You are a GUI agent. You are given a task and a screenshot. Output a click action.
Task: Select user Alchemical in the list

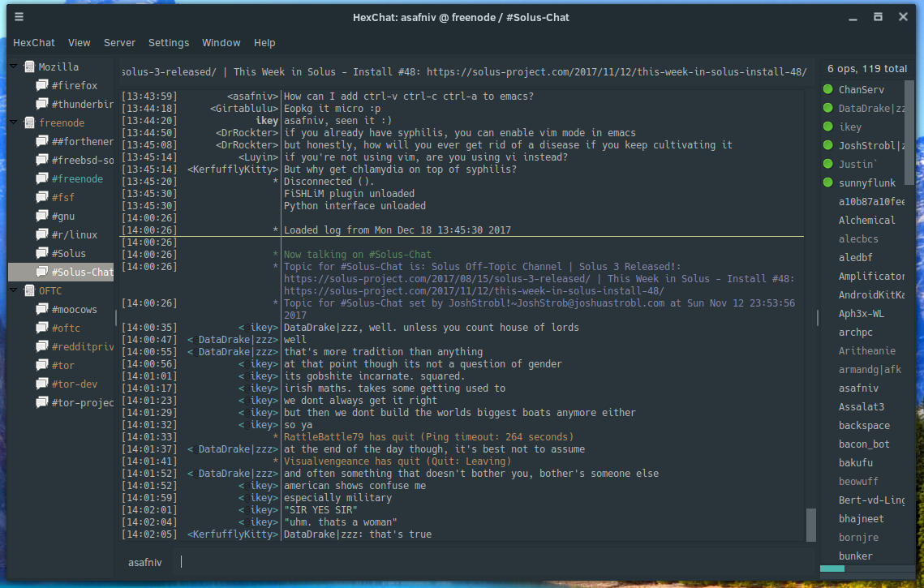coord(867,221)
